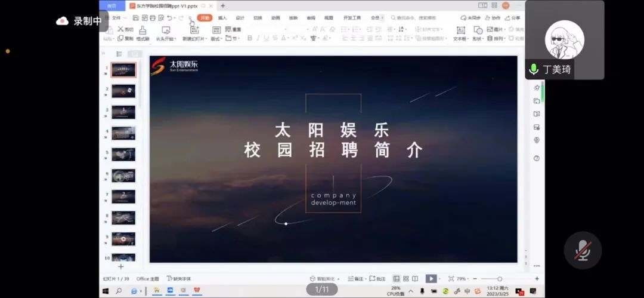Select normal view button in status bar
Screen dimensions: 644x298
tap(397, 279)
